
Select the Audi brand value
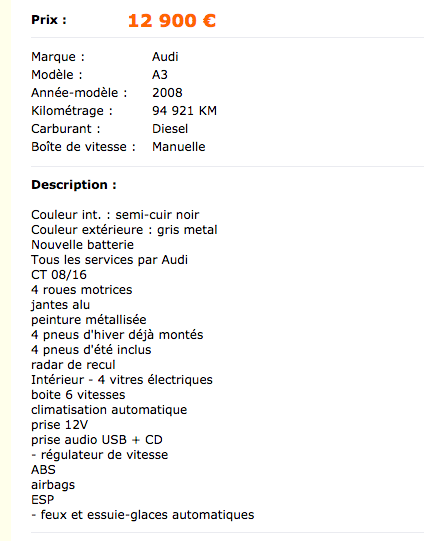[x=165, y=57]
